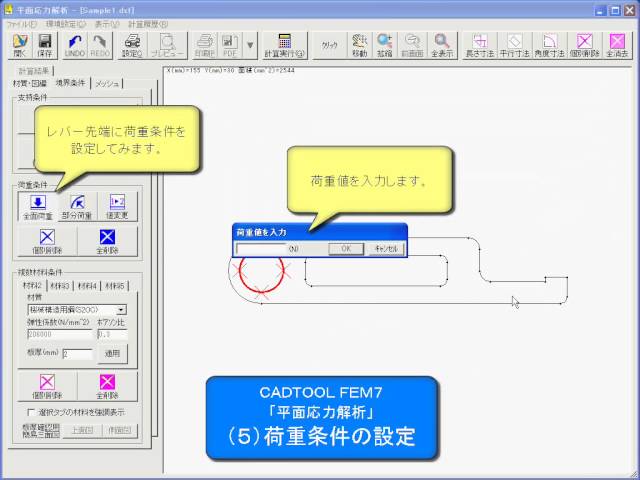Select the 角度寸法 angle dimension tool

549,46
